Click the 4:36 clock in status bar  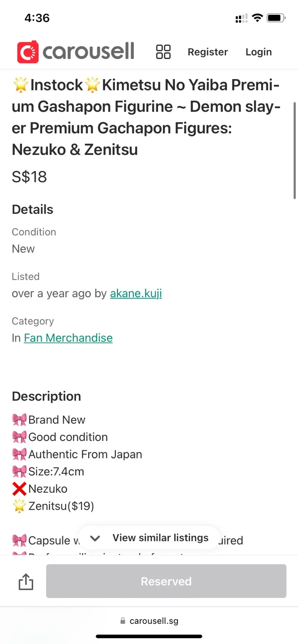coord(37,17)
